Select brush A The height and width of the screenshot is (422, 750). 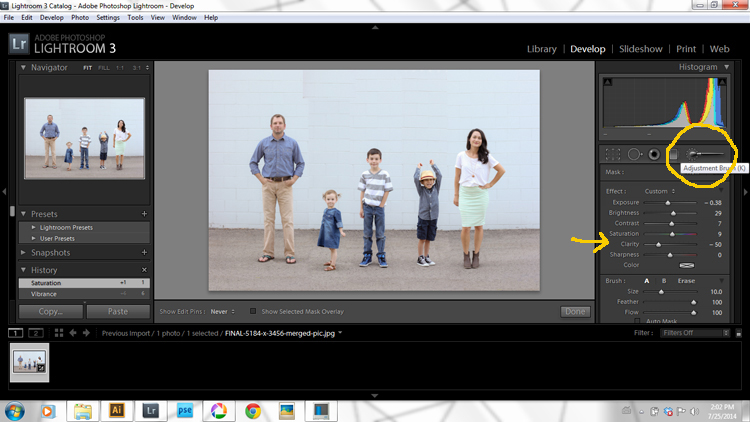[x=647, y=281]
